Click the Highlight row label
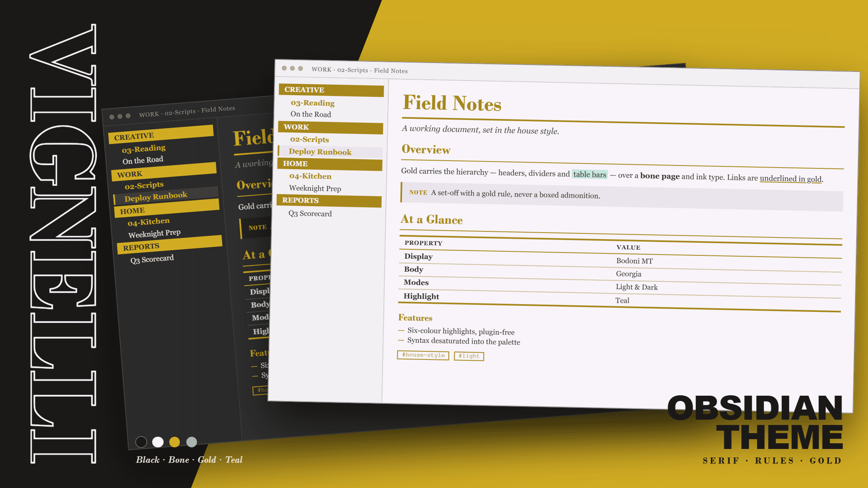 pyautogui.click(x=421, y=296)
